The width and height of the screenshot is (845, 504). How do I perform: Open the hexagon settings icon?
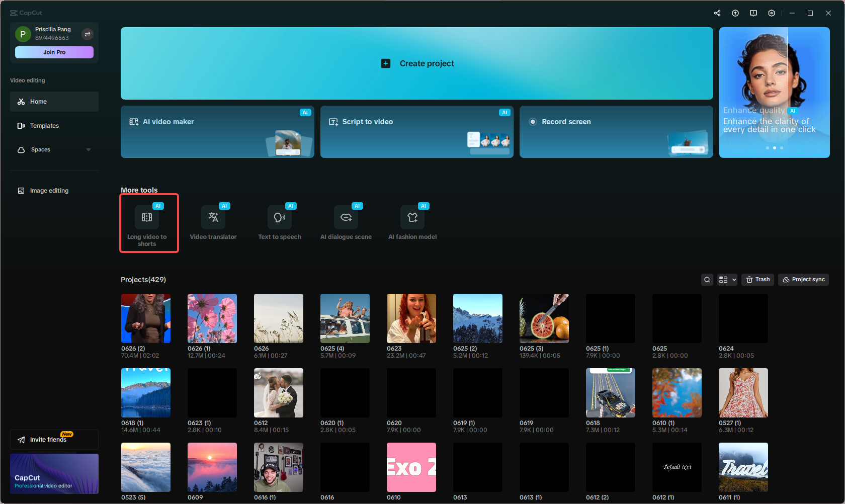772,13
